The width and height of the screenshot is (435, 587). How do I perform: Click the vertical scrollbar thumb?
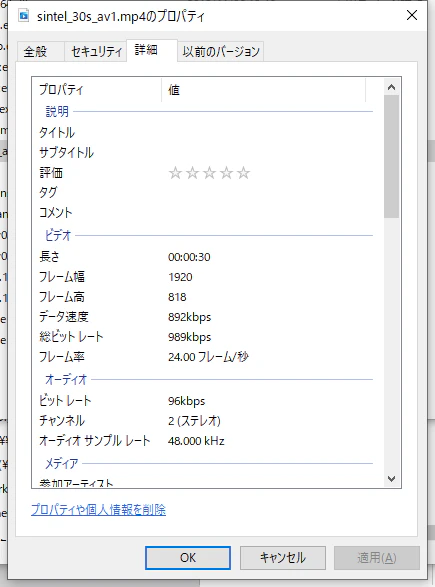[392, 156]
